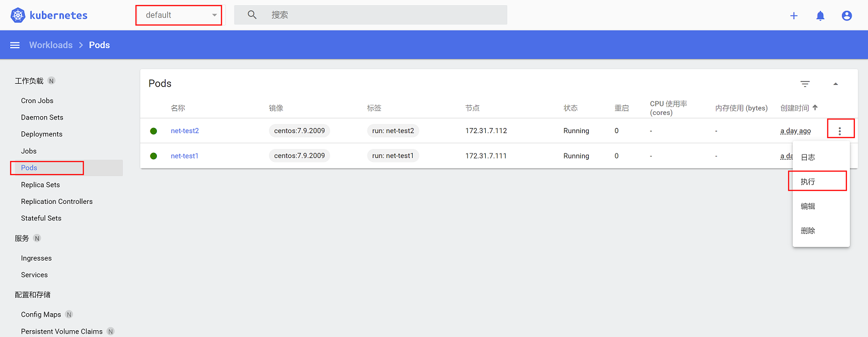Click the filter icon in Pods card

pyautogui.click(x=805, y=84)
